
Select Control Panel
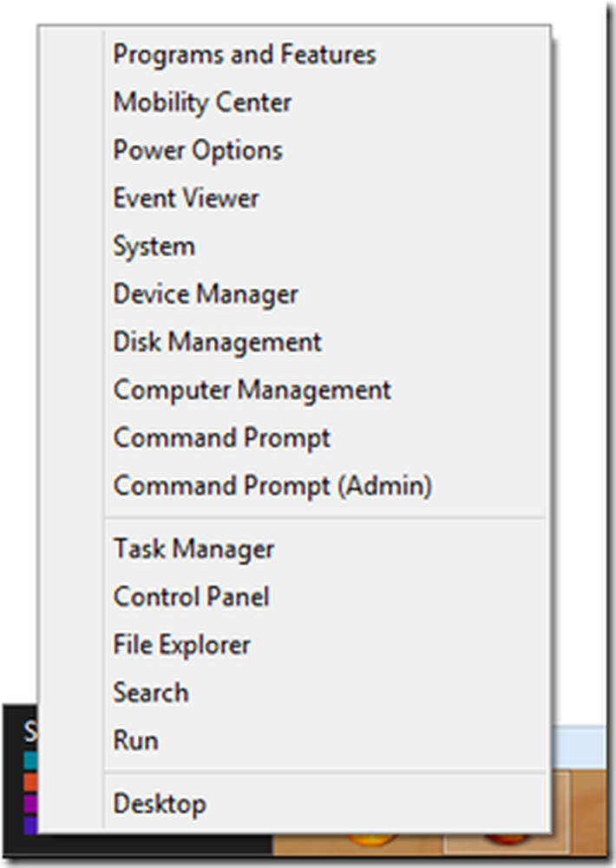click(191, 596)
